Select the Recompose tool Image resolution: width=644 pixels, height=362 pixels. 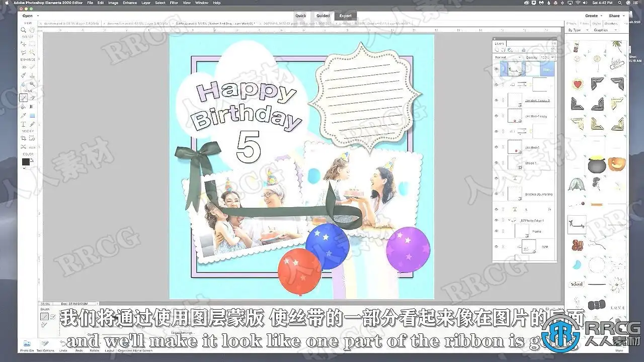click(x=32, y=138)
